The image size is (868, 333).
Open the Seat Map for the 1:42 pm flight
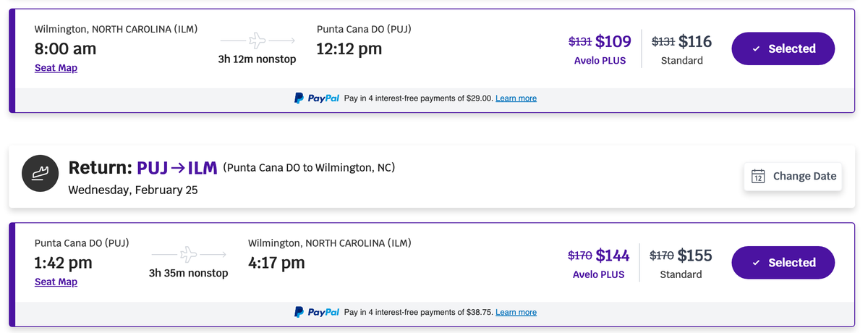(56, 282)
